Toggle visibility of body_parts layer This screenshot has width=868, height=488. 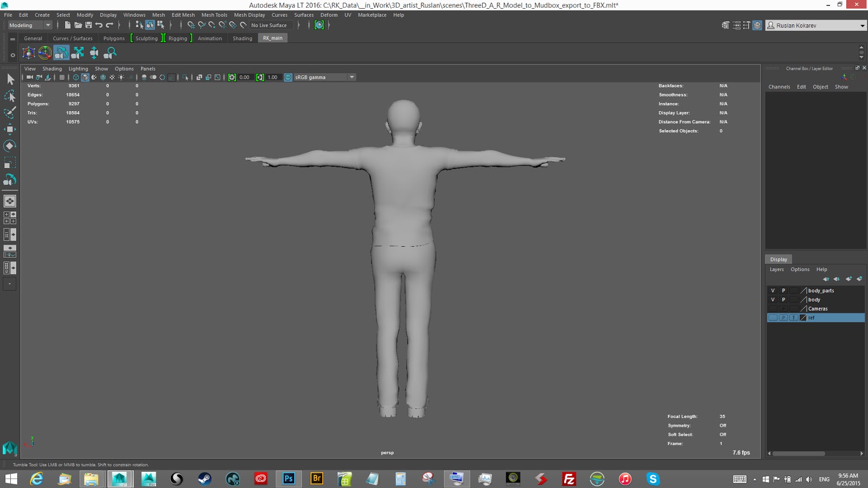[x=773, y=291]
